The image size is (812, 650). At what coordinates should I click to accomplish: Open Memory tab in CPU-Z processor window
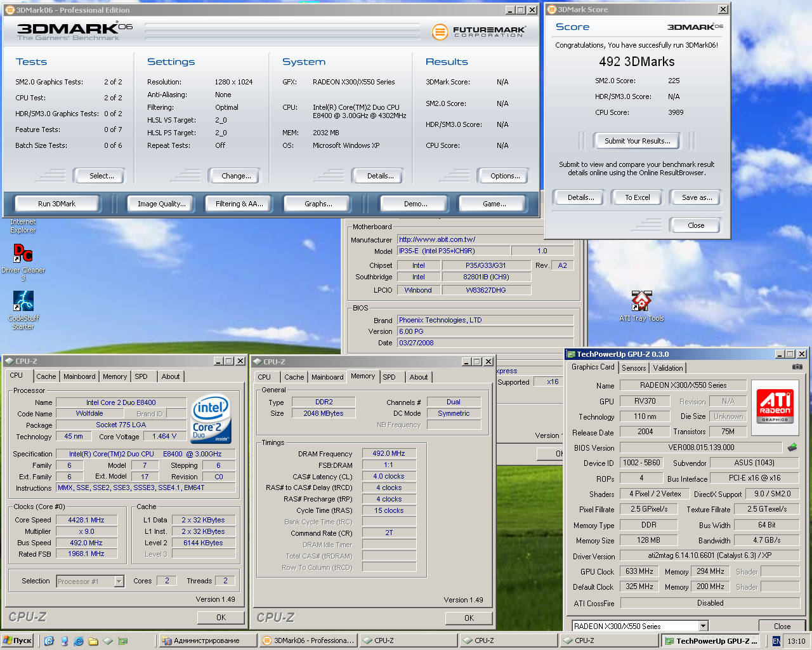(x=115, y=376)
